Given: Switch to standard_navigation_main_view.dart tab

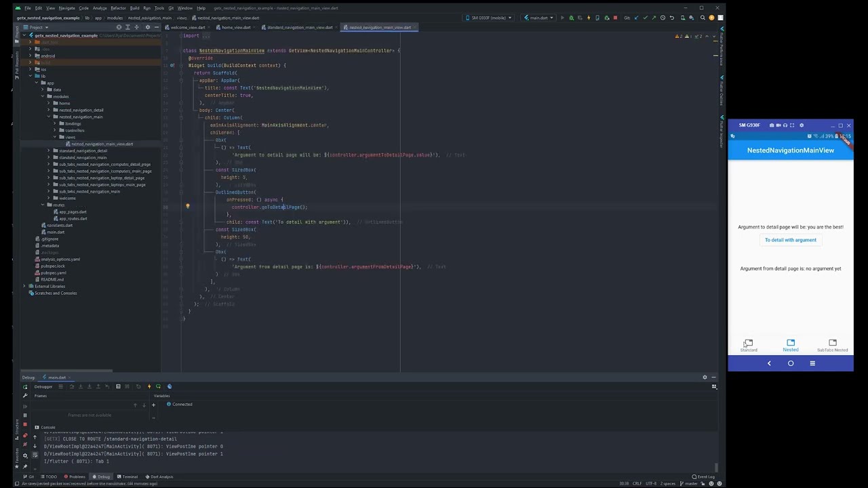Looking at the screenshot, I should tap(299, 27).
